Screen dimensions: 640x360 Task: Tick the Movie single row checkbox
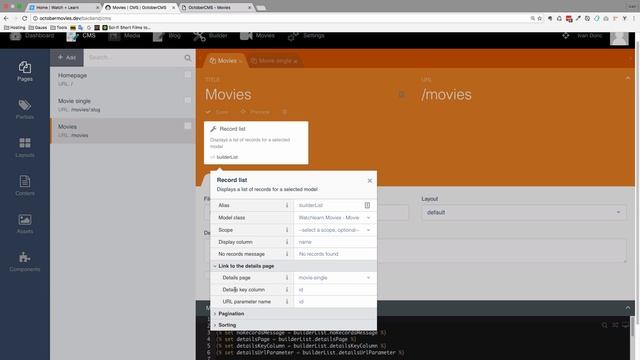pyautogui.click(x=187, y=100)
